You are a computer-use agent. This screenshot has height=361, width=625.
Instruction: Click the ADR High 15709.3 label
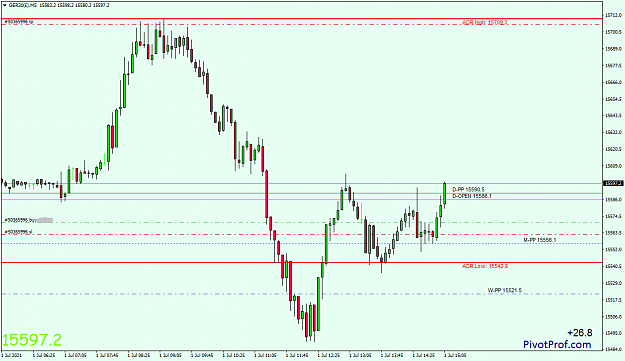coord(485,22)
